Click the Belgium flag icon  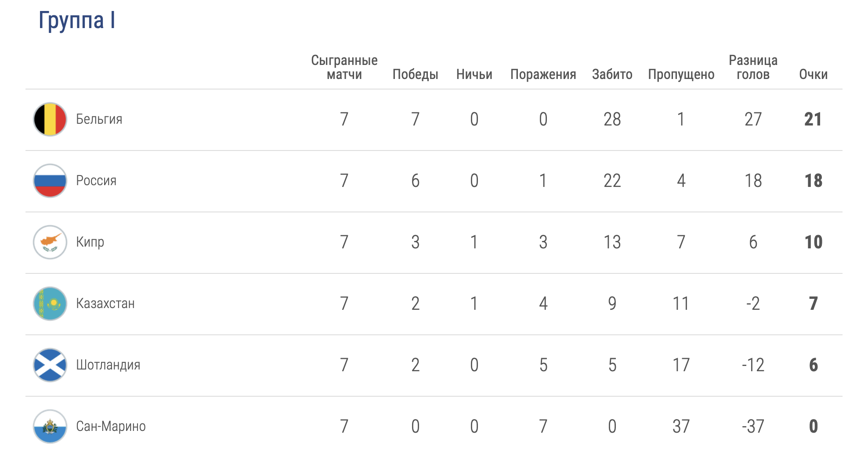tap(50, 119)
